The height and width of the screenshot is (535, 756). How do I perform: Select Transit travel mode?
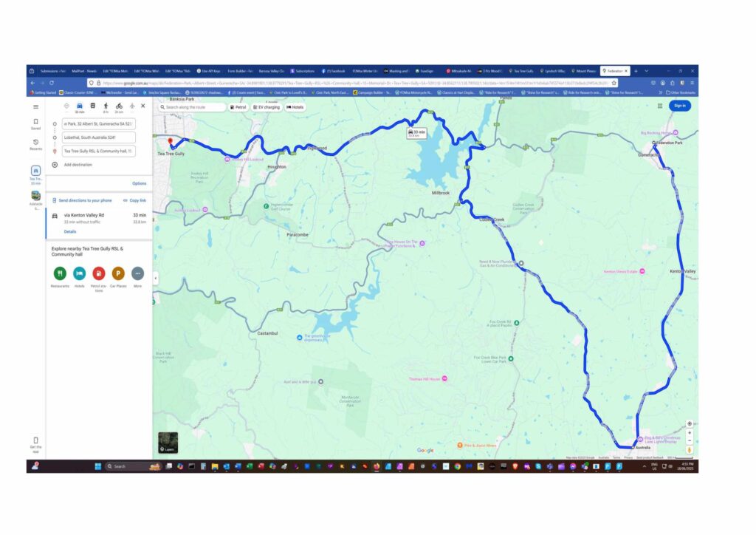click(x=93, y=106)
